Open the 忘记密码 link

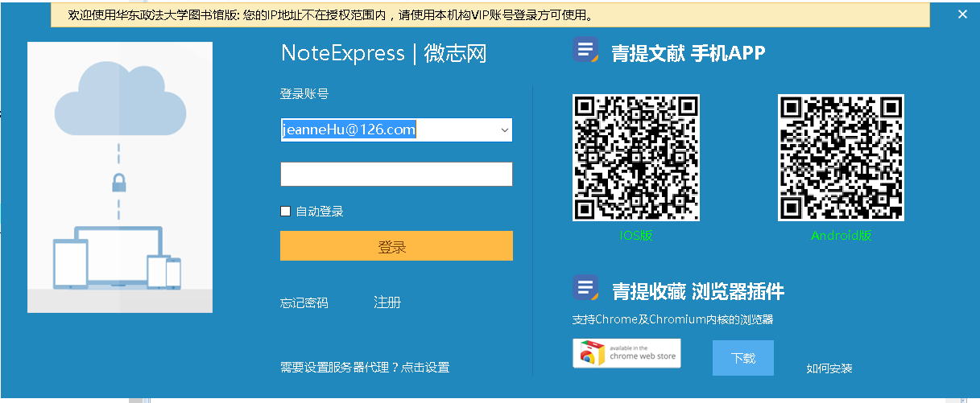coord(304,303)
